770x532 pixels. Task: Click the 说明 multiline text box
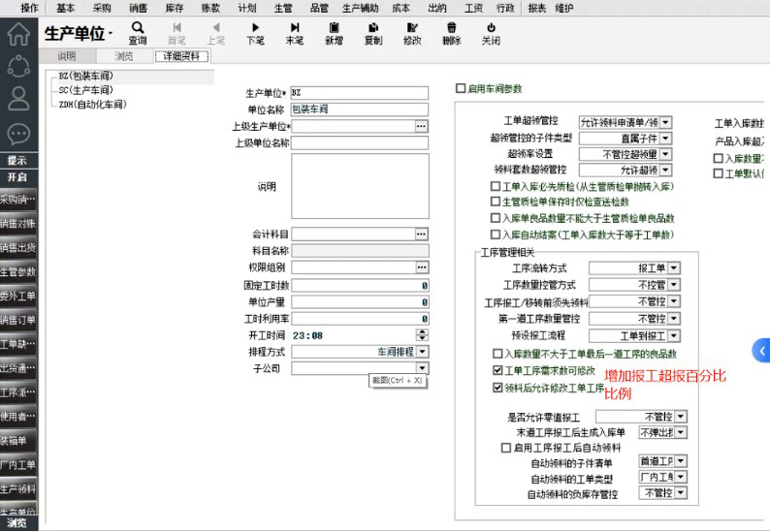pyautogui.click(x=360, y=186)
